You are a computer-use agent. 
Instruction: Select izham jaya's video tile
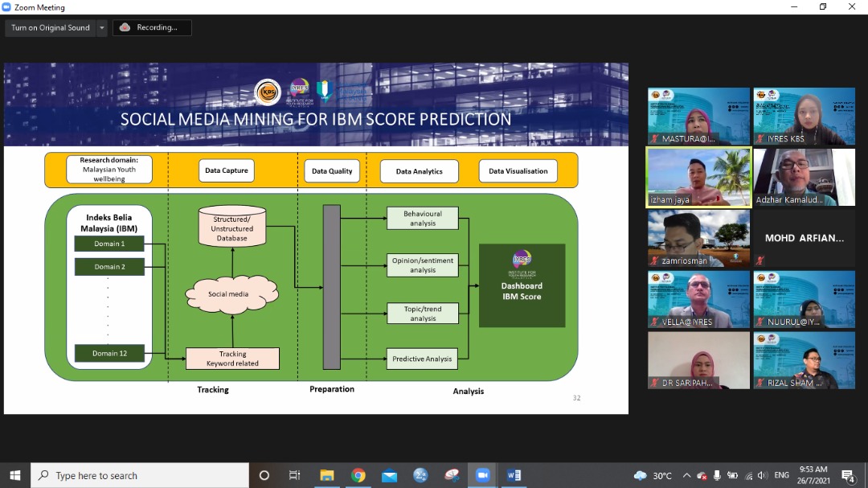pyautogui.click(x=698, y=177)
